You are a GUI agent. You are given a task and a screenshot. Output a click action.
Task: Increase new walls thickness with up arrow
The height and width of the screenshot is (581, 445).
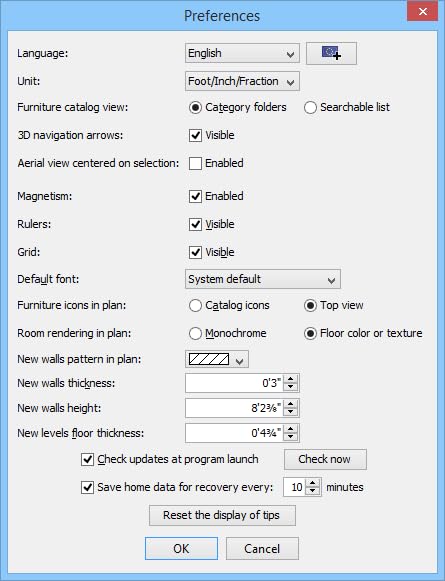[x=290, y=379]
